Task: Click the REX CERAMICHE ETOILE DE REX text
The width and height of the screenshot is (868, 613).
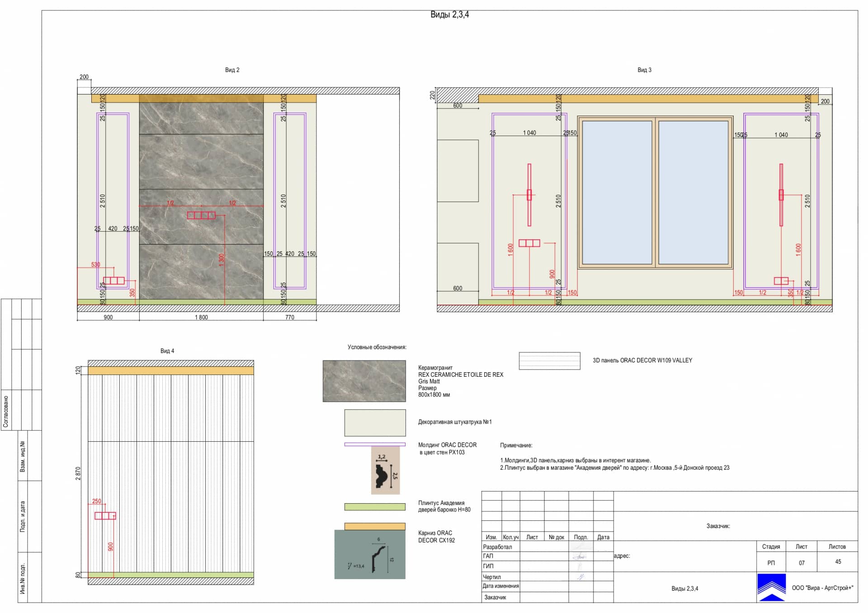Action: click(x=461, y=374)
